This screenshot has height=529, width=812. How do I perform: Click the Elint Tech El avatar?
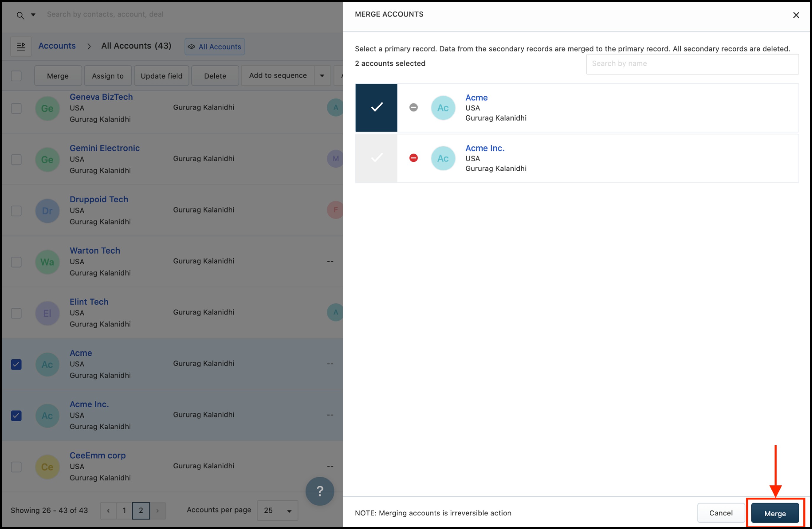(x=47, y=313)
